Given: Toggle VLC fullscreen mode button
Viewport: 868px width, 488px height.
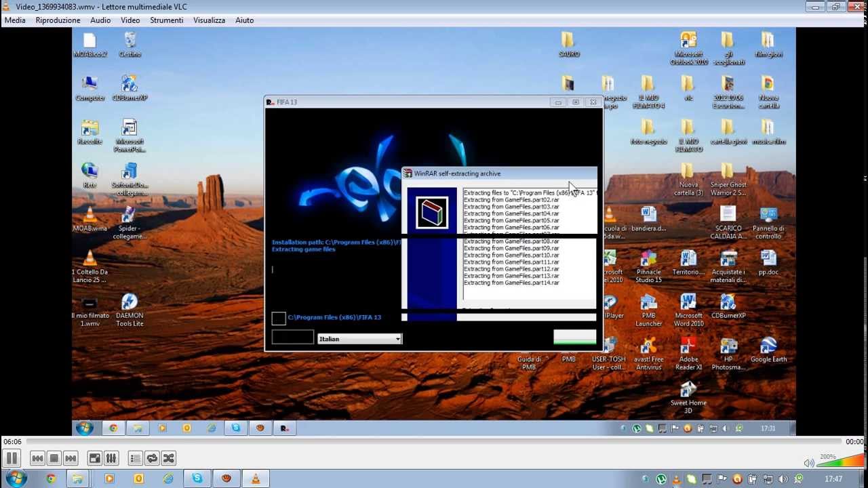Looking at the screenshot, I should tap(95, 459).
